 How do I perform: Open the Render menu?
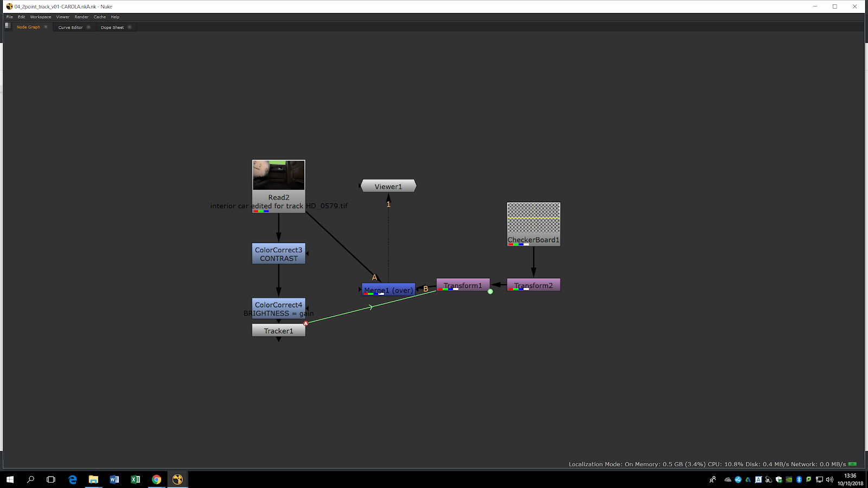click(x=81, y=17)
